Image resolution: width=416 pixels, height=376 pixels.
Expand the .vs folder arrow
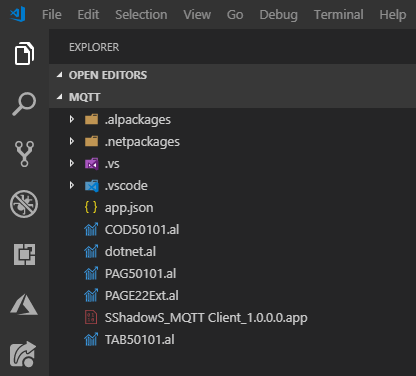(72, 163)
